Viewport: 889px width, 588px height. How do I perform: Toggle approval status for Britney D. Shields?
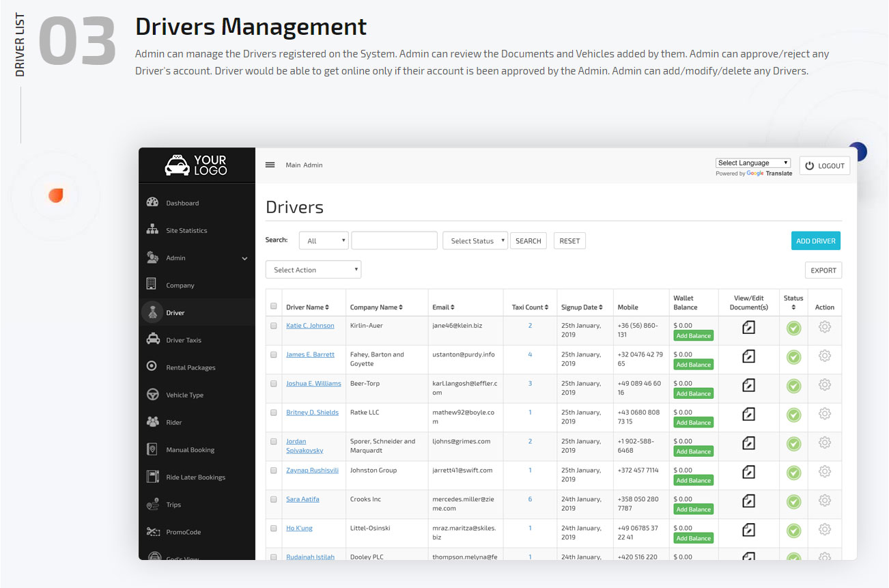[793, 415]
